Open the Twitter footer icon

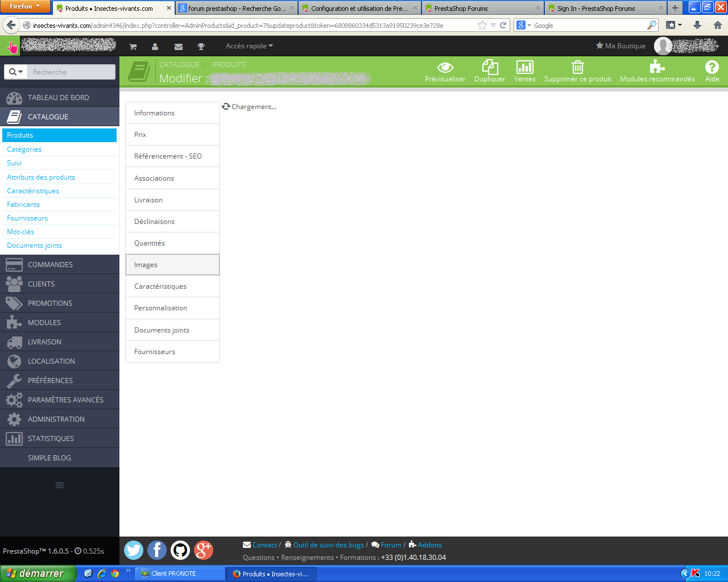tap(134, 550)
